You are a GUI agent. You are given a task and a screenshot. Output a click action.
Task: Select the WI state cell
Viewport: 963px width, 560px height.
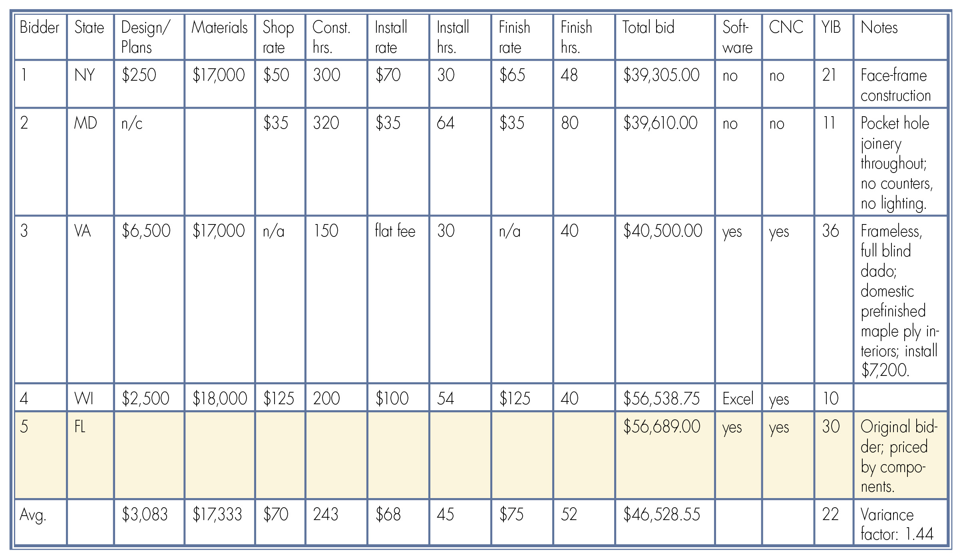click(x=90, y=397)
